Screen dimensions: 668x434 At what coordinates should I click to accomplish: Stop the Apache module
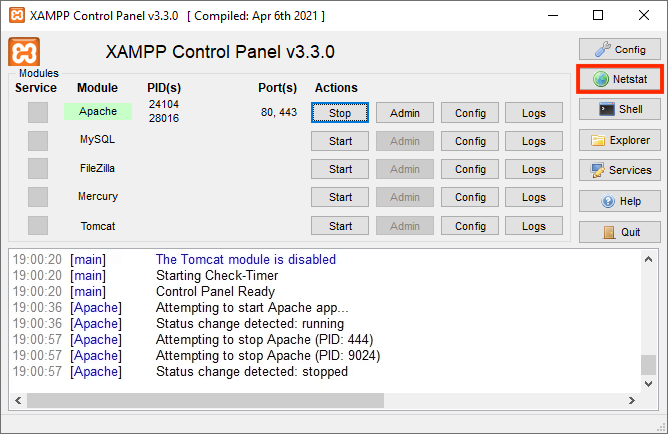pyautogui.click(x=340, y=113)
